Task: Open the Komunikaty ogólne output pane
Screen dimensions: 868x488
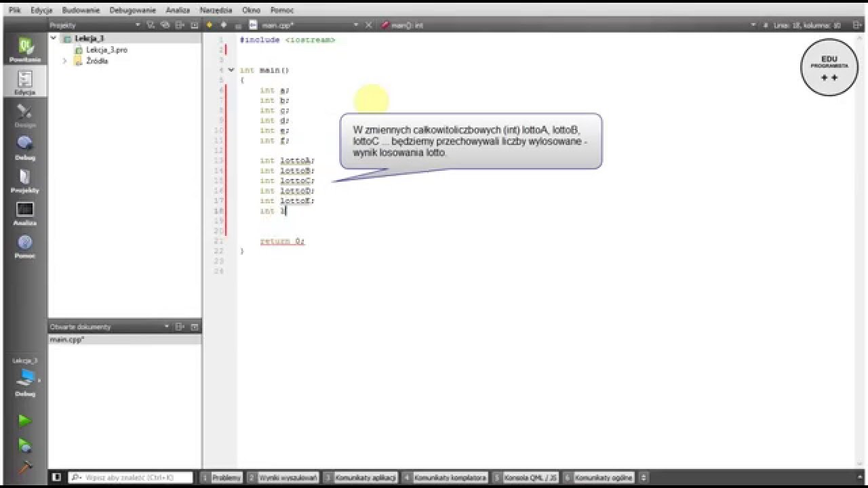Action: (599, 477)
